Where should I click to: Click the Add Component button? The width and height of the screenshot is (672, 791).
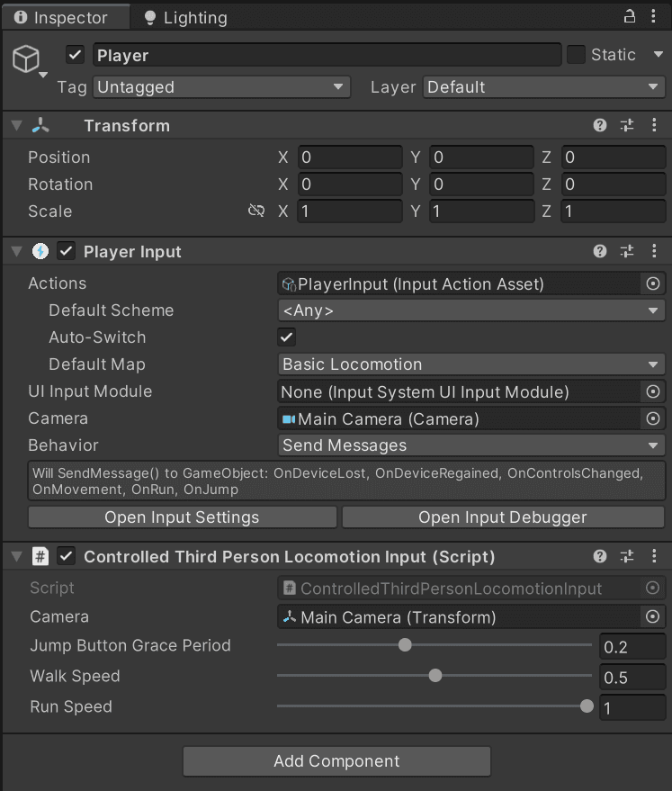point(336,760)
